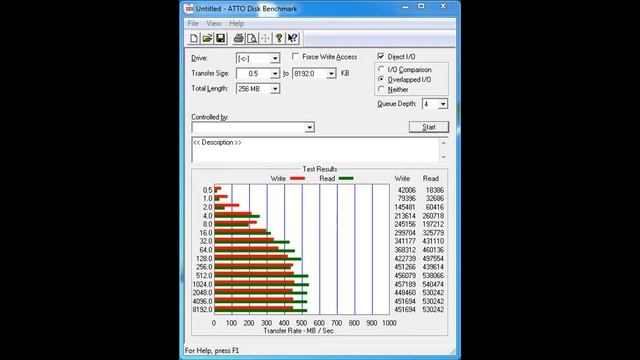
Task: Open the Queue Depth dropdown
Action: coord(443,104)
